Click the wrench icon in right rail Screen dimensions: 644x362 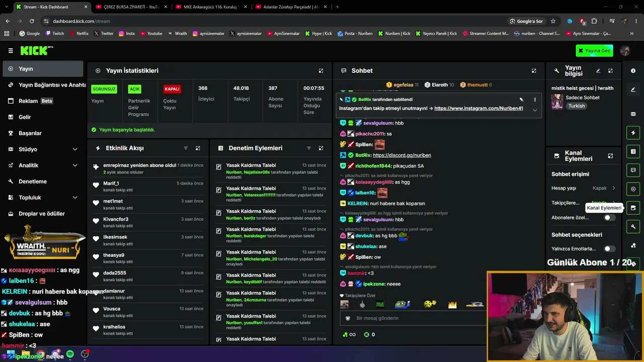(x=633, y=227)
